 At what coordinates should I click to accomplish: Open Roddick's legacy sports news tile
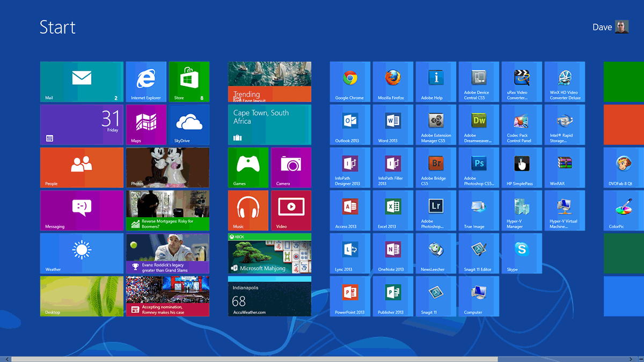[167, 253]
